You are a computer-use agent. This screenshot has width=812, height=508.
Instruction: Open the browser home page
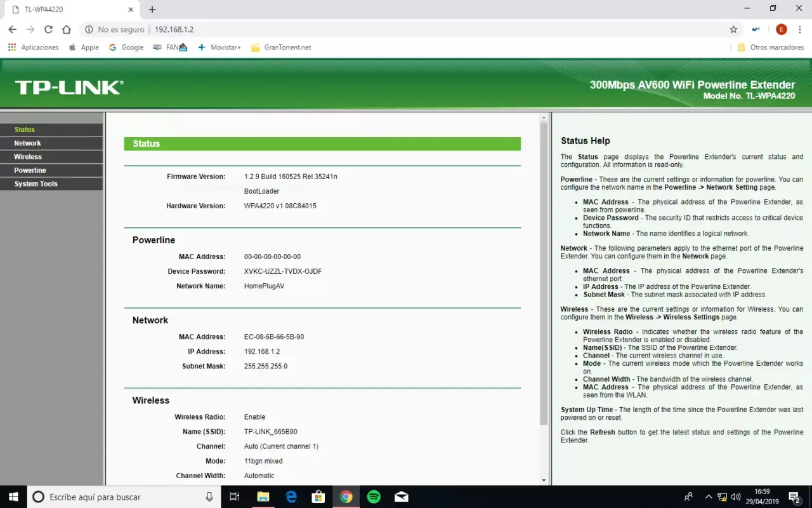coord(67,29)
